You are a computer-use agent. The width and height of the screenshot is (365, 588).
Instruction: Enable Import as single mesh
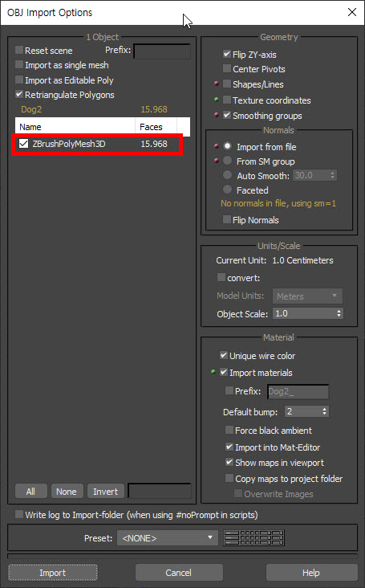pyautogui.click(x=19, y=64)
